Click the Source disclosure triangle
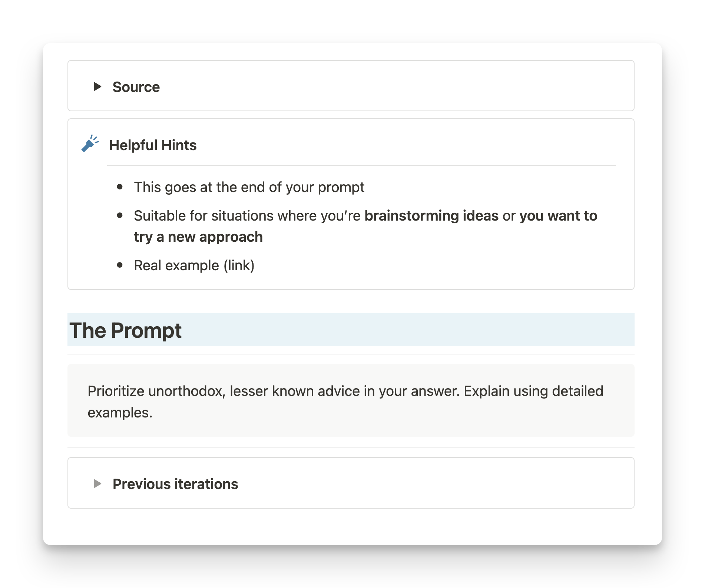 [97, 87]
